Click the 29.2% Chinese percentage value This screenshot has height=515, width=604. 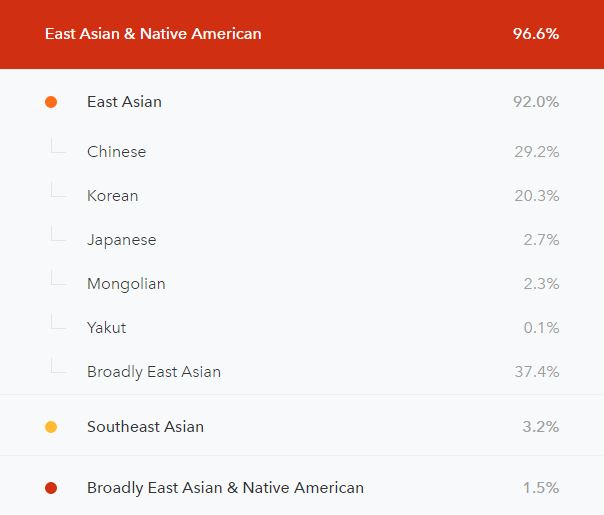click(537, 152)
